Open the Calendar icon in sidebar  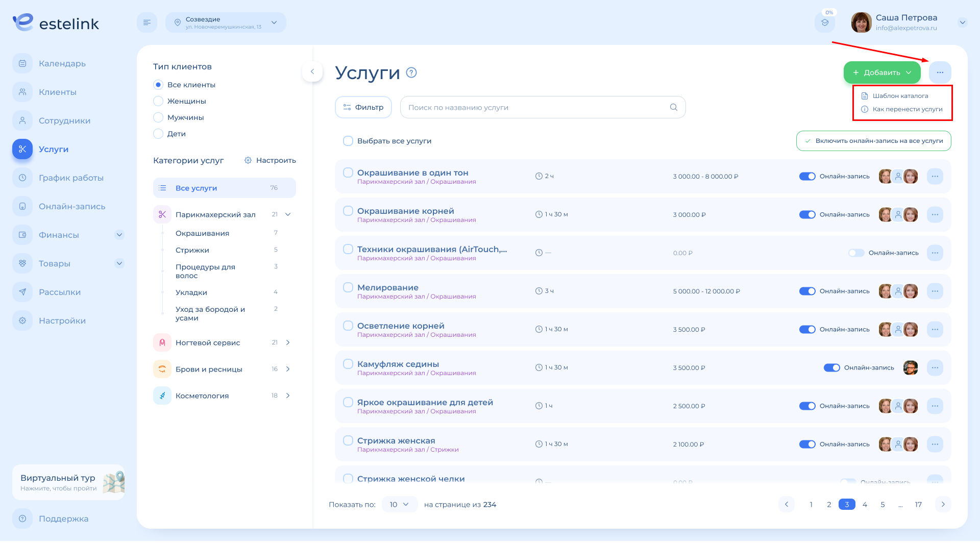(22, 63)
